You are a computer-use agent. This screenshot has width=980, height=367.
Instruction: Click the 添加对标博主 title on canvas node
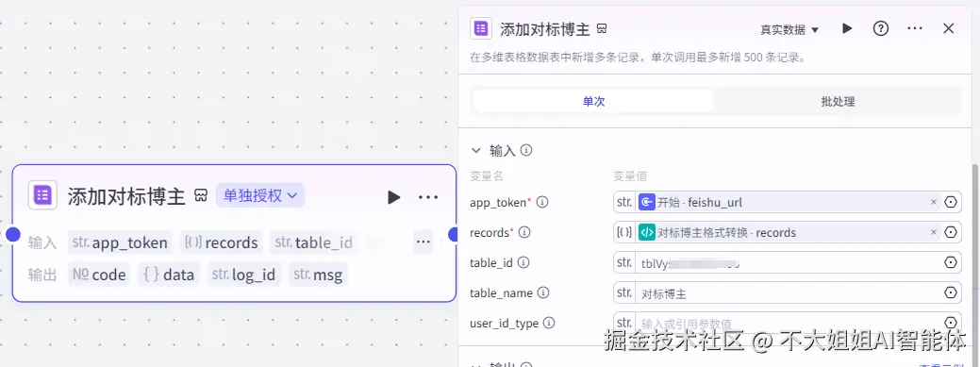(x=126, y=196)
